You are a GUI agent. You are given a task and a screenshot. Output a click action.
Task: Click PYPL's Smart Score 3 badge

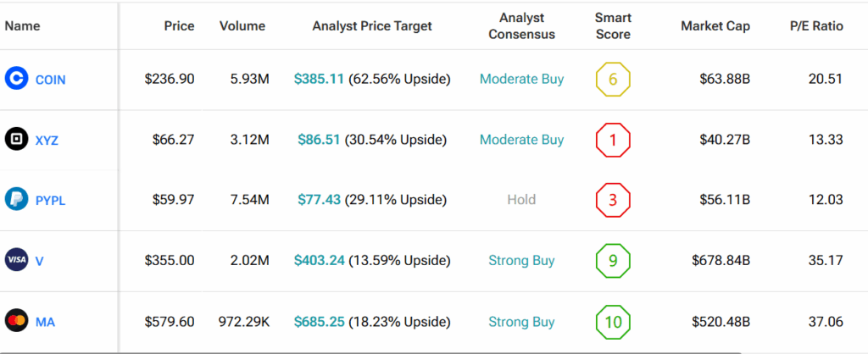tap(613, 200)
